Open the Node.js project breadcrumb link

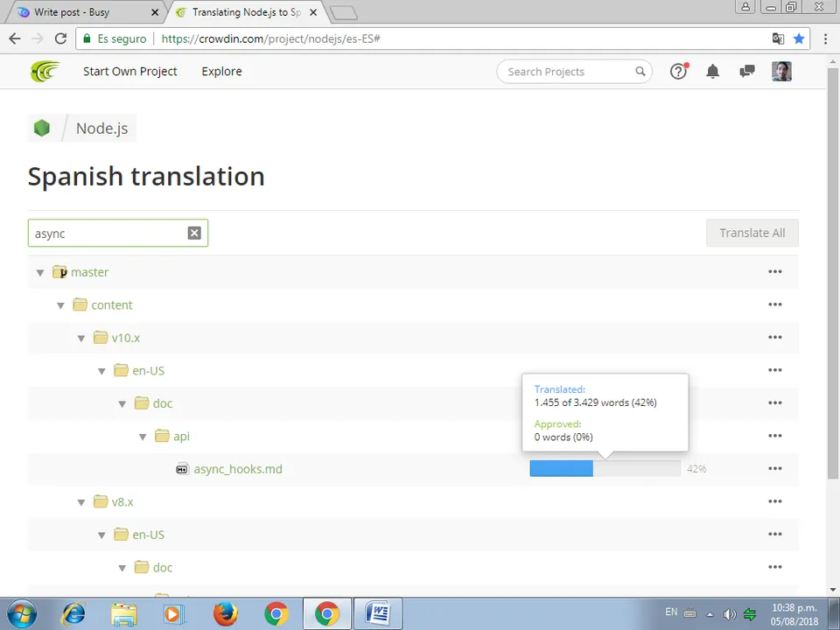pos(101,128)
